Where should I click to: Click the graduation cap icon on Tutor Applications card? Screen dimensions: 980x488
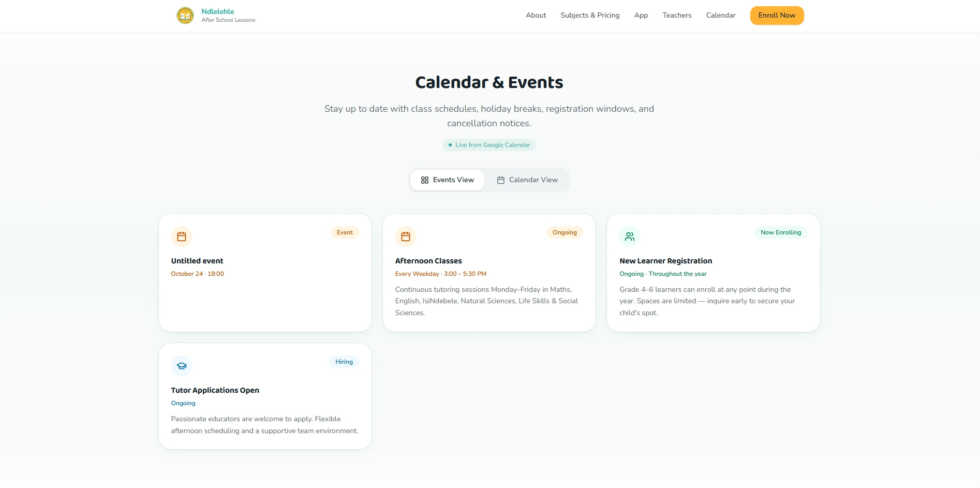coord(182,366)
